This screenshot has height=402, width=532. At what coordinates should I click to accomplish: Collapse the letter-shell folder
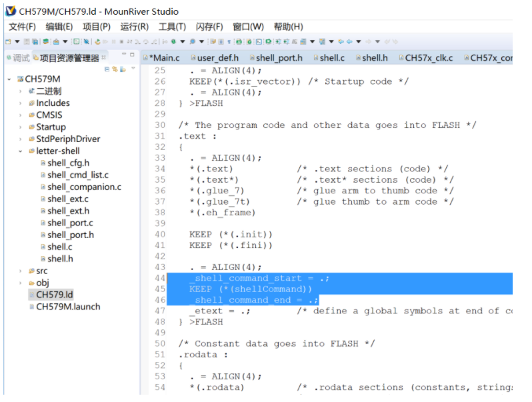pyautogui.click(x=21, y=151)
